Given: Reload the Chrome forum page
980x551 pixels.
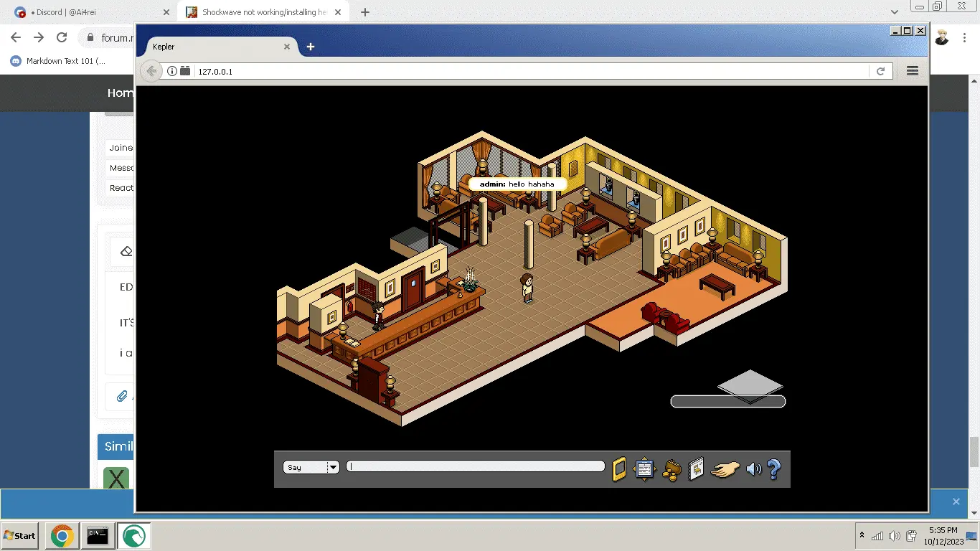Looking at the screenshot, I should [x=62, y=37].
